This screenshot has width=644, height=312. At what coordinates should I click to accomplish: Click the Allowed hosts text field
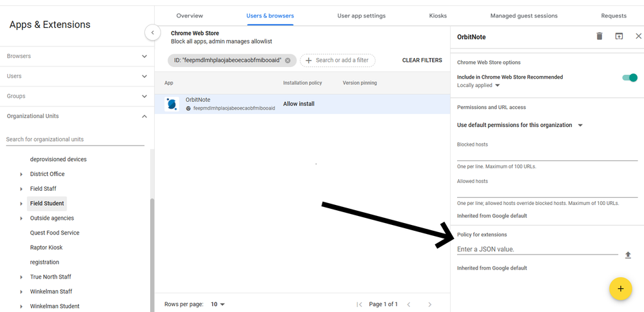pos(547,192)
